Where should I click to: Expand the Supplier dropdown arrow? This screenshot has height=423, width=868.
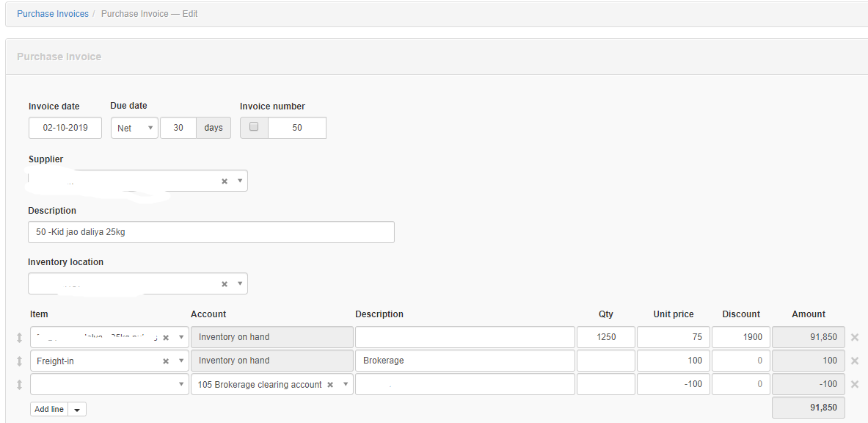point(240,181)
